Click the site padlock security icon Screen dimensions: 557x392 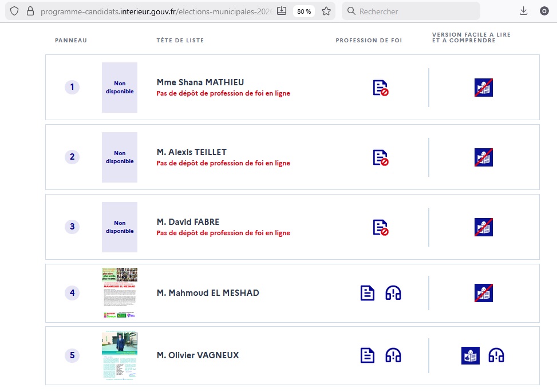[30, 11]
